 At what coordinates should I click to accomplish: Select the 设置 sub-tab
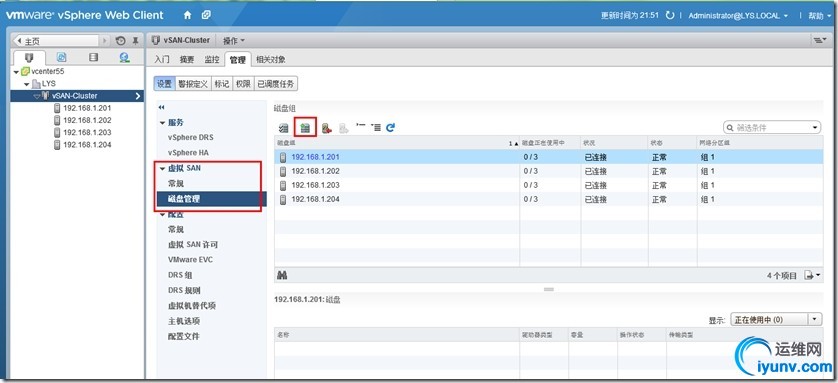coord(164,84)
